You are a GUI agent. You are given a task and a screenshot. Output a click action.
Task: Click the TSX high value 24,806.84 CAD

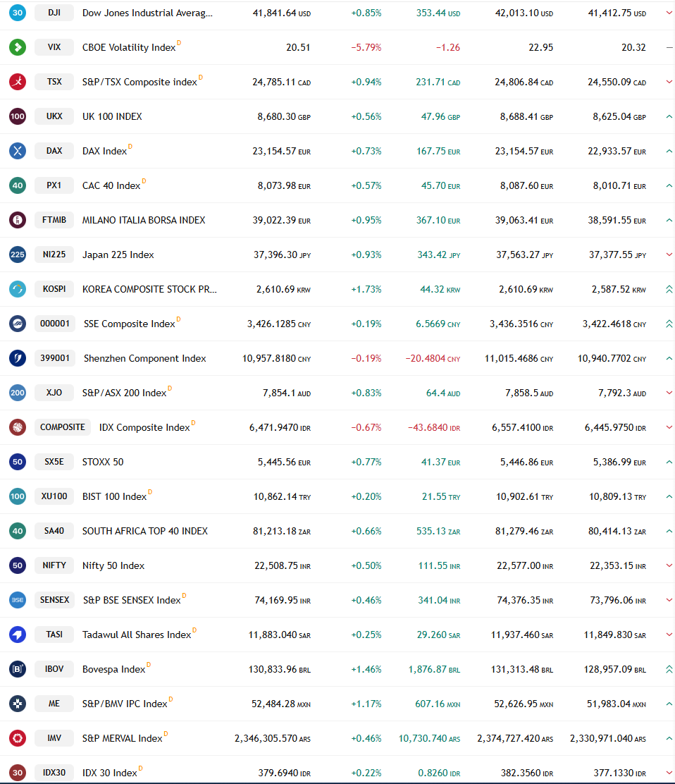[524, 82]
